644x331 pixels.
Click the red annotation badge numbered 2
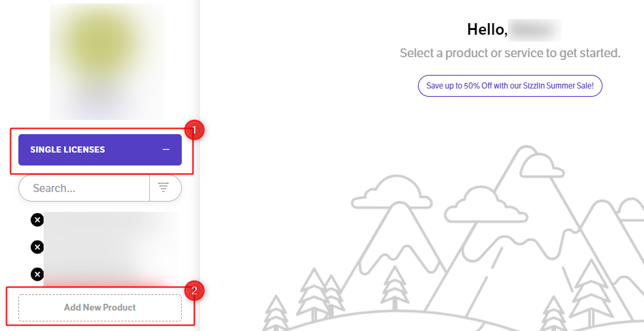(x=194, y=291)
